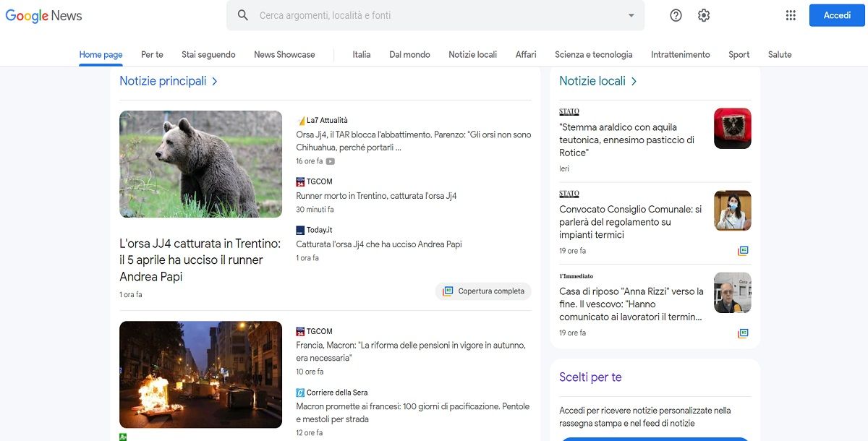
Task: Open the settings gear icon
Action: 704,15
